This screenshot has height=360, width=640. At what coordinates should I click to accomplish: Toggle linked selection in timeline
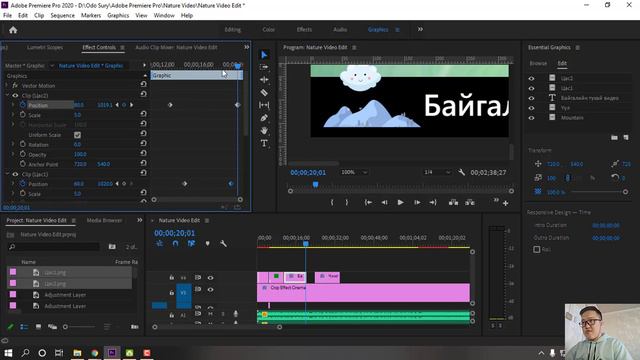[x=191, y=244]
